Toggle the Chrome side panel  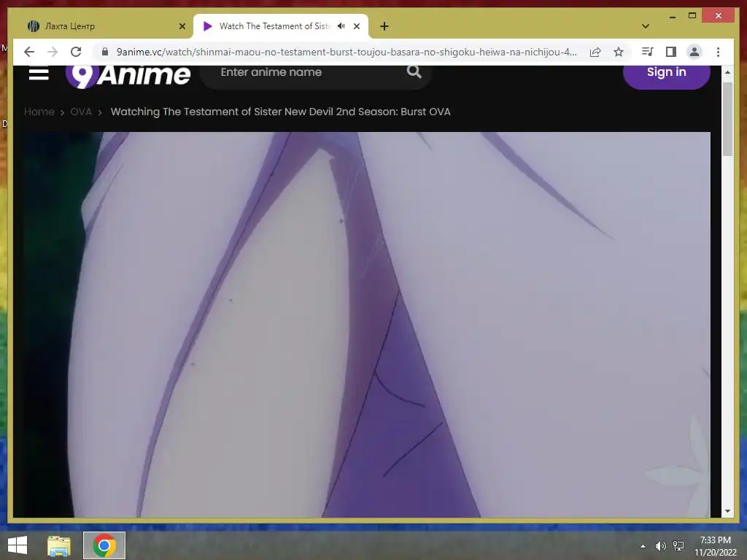tap(671, 52)
